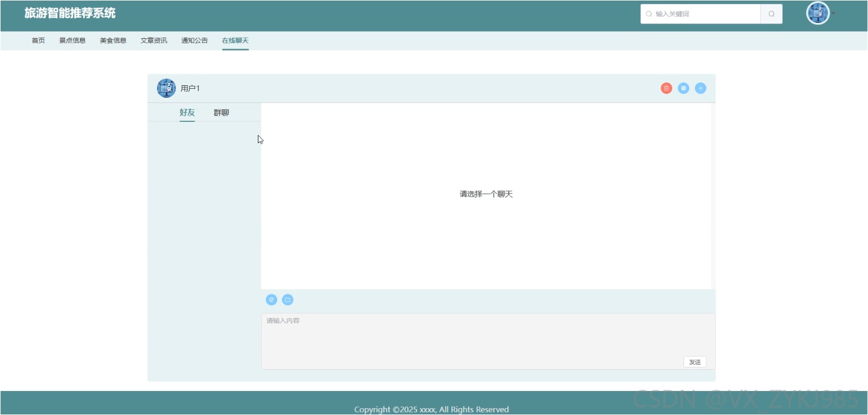The width and height of the screenshot is (868, 415).
Task: Switch to the 好友 tab
Action: (x=187, y=112)
